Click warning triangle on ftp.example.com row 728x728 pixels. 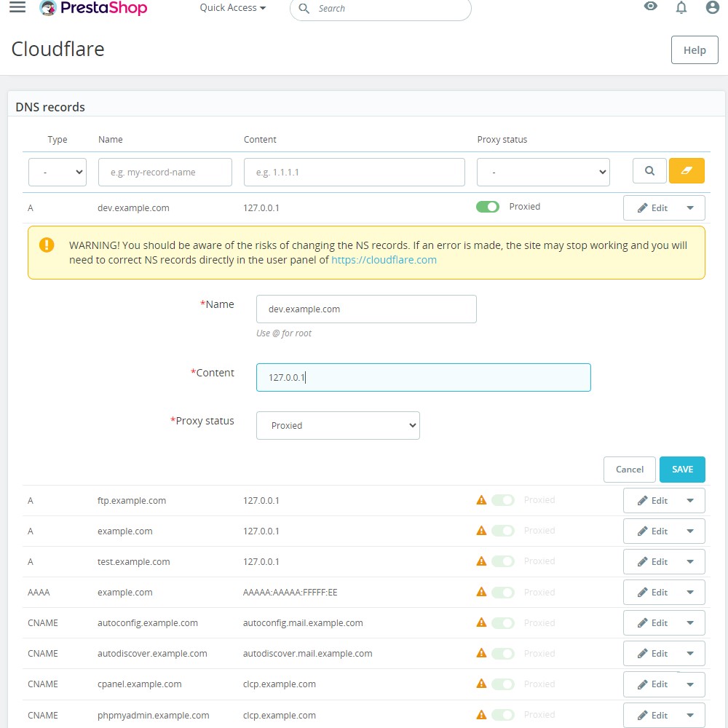(481, 500)
